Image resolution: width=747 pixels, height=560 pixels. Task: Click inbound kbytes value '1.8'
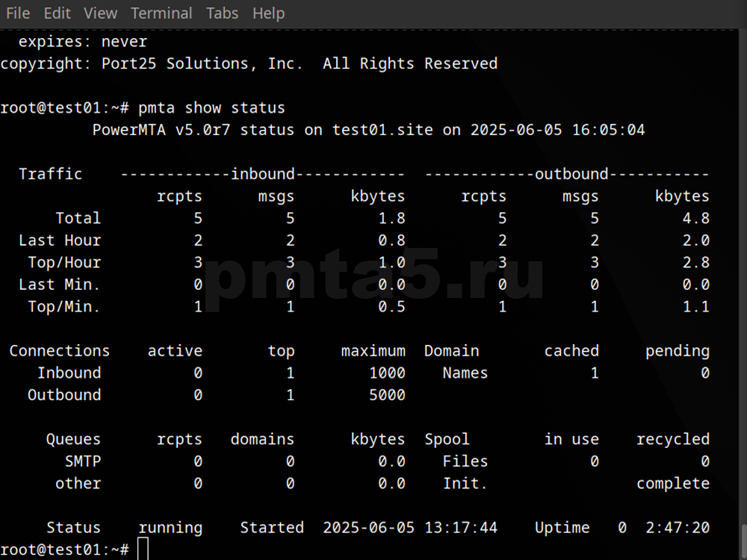tap(391, 219)
